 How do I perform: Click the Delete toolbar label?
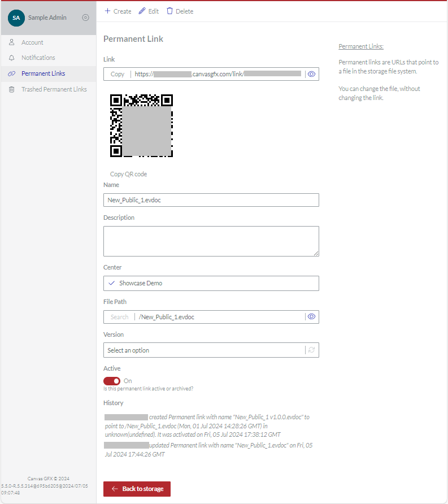click(x=185, y=11)
